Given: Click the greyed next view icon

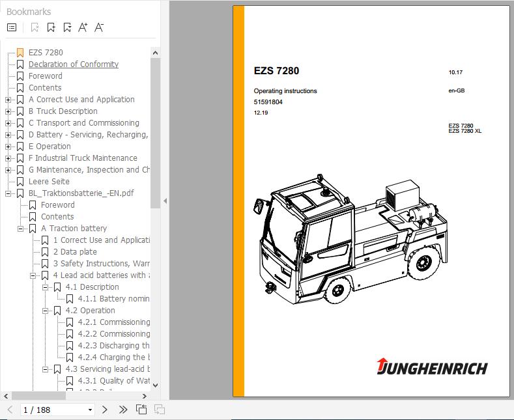Looking at the screenshot, I should point(160,410).
